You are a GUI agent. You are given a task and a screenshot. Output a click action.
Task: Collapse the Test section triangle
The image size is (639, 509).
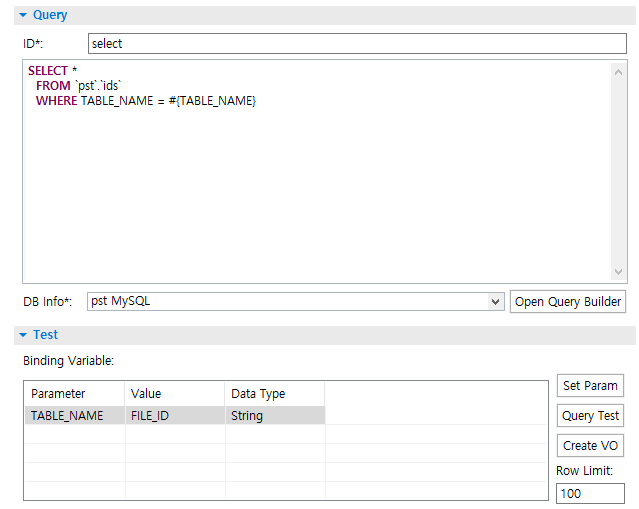(23, 335)
